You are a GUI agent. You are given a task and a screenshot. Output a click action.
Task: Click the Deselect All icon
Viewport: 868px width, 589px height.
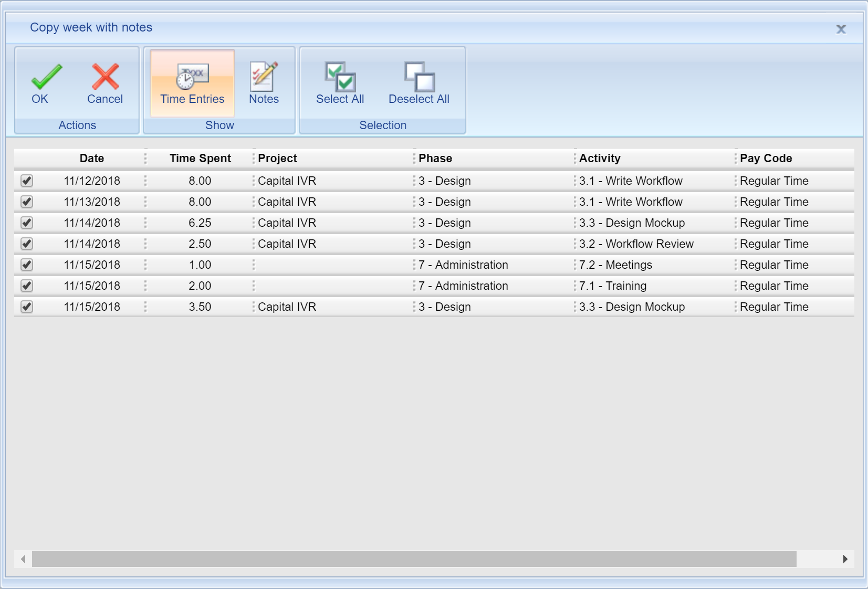click(x=419, y=77)
